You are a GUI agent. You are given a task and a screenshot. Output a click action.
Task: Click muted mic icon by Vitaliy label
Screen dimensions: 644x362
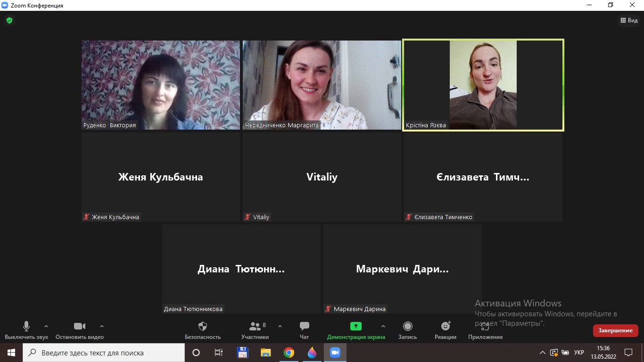[x=248, y=217]
